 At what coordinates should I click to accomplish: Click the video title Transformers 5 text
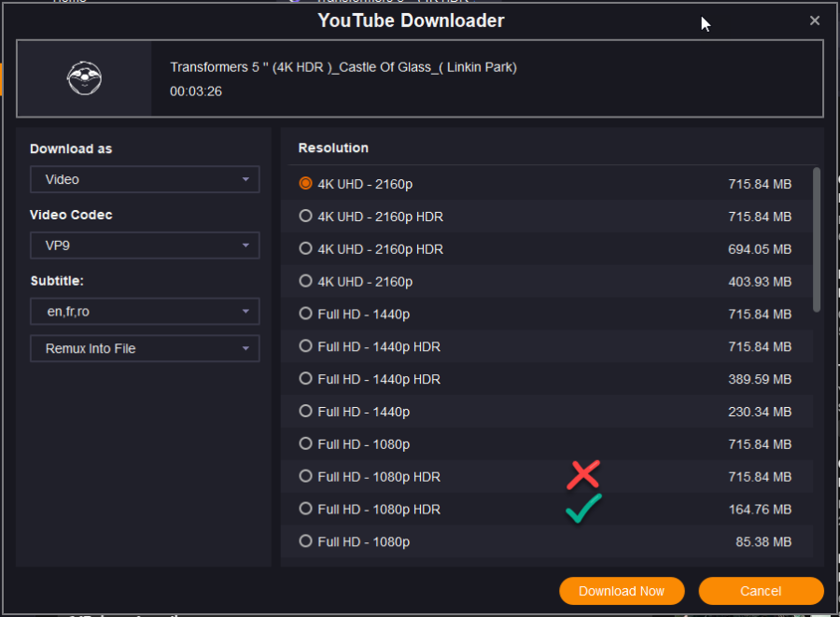pyautogui.click(x=343, y=67)
